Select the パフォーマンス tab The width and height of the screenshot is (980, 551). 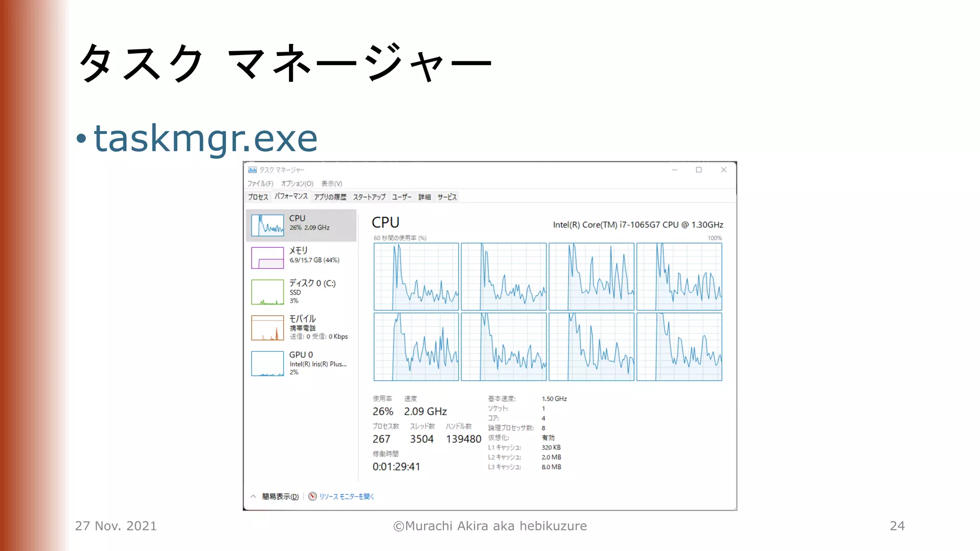point(291,197)
